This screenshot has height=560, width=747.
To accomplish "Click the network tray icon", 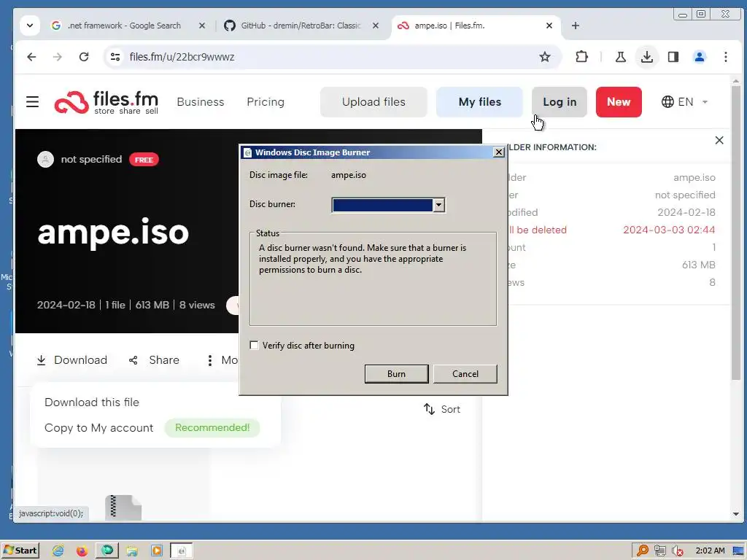I will (x=659, y=551).
